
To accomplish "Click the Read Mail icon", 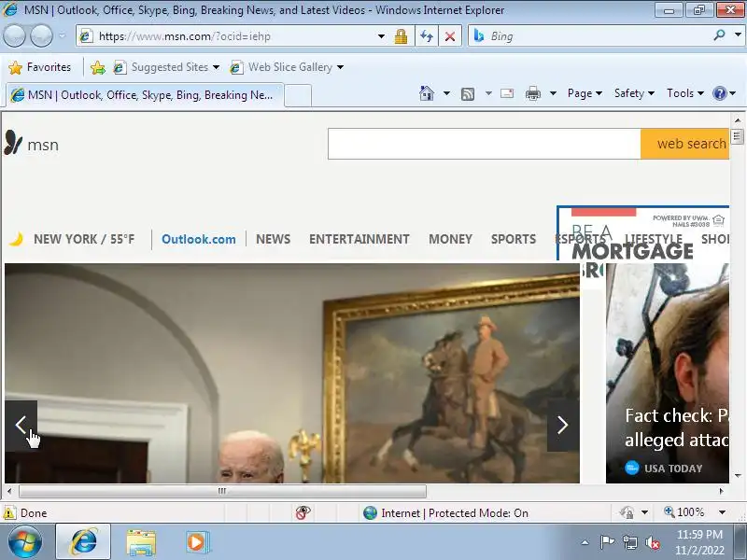I will pyautogui.click(x=507, y=93).
